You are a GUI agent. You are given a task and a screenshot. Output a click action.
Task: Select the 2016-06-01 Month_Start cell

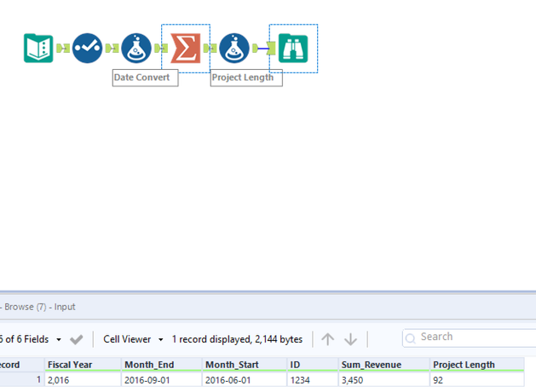[x=245, y=380]
